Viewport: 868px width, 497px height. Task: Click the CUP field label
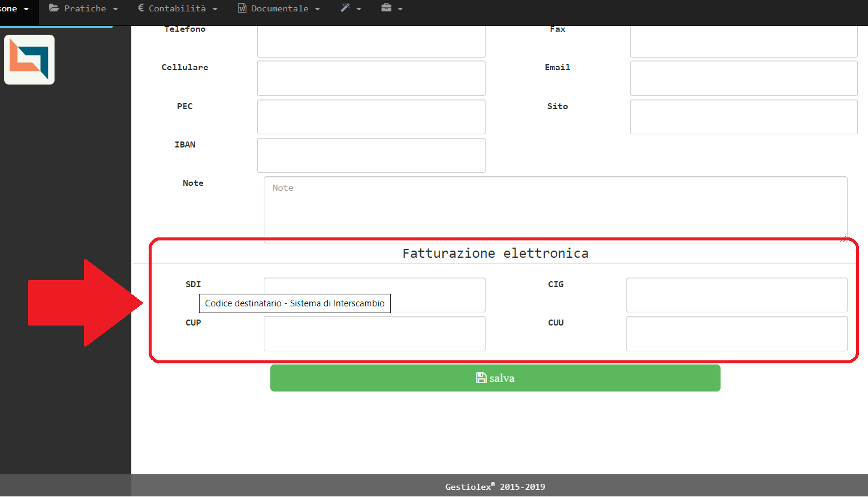click(193, 323)
